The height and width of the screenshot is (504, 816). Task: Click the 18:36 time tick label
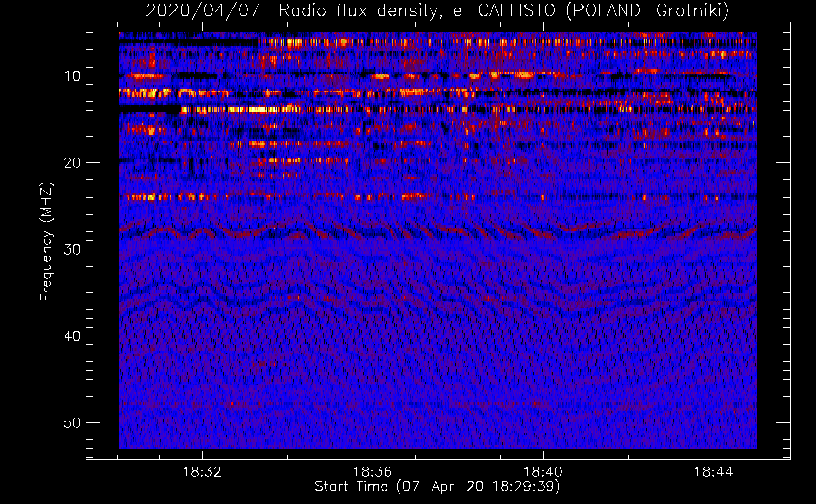point(372,472)
